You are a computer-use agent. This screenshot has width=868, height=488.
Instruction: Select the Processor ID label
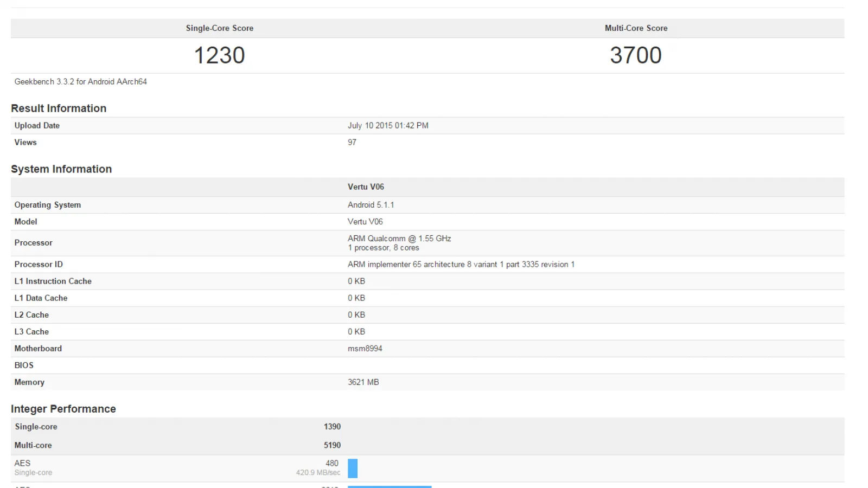click(x=39, y=265)
